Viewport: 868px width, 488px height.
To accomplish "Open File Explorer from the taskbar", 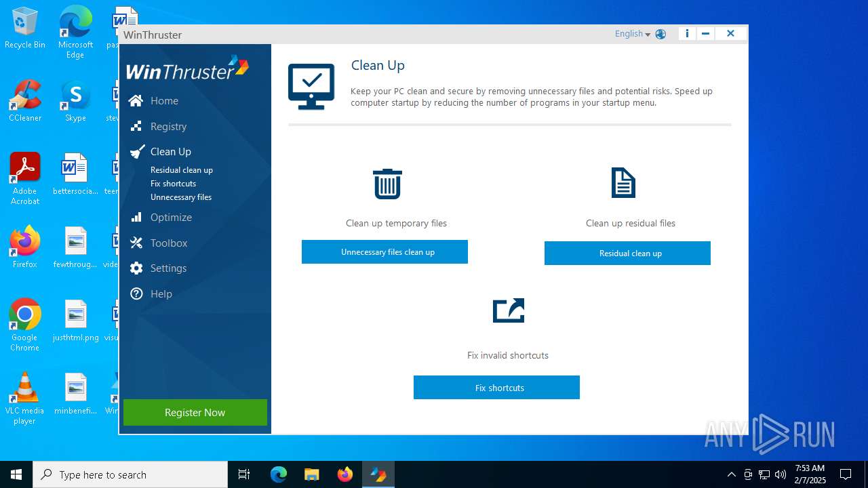I will (311, 474).
